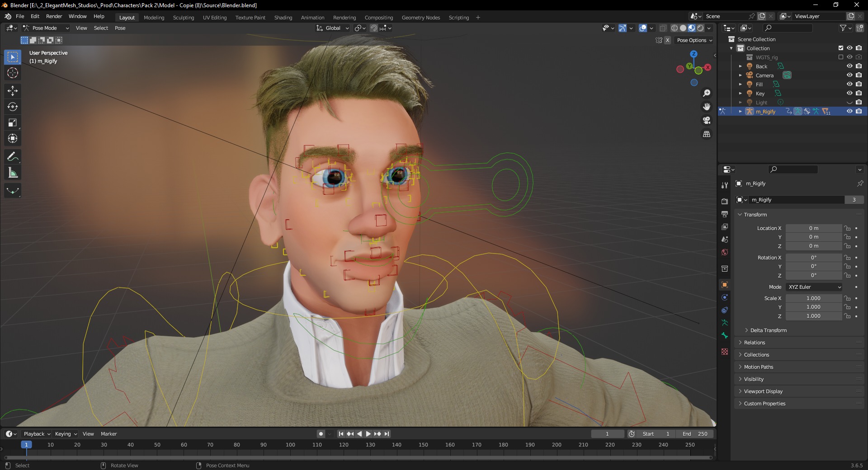Select the Scale tool
868x470 pixels.
click(13, 122)
